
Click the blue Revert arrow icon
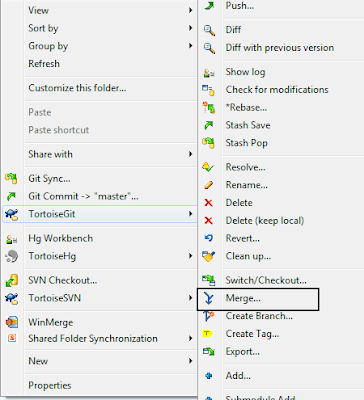(x=209, y=238)
